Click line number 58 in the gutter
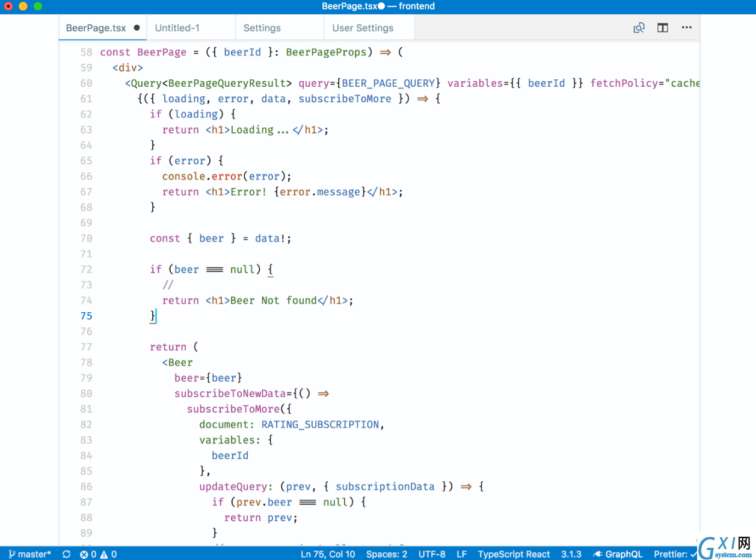The image size is (756, 560). (x=87, y=52)
